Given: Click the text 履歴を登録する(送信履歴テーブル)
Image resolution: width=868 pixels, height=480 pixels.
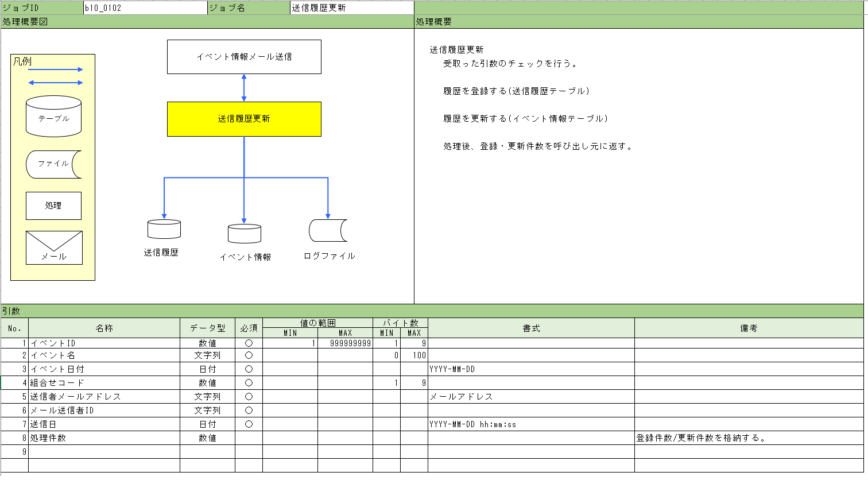Looking at the screenshot, I should click(x=516, y=91).
